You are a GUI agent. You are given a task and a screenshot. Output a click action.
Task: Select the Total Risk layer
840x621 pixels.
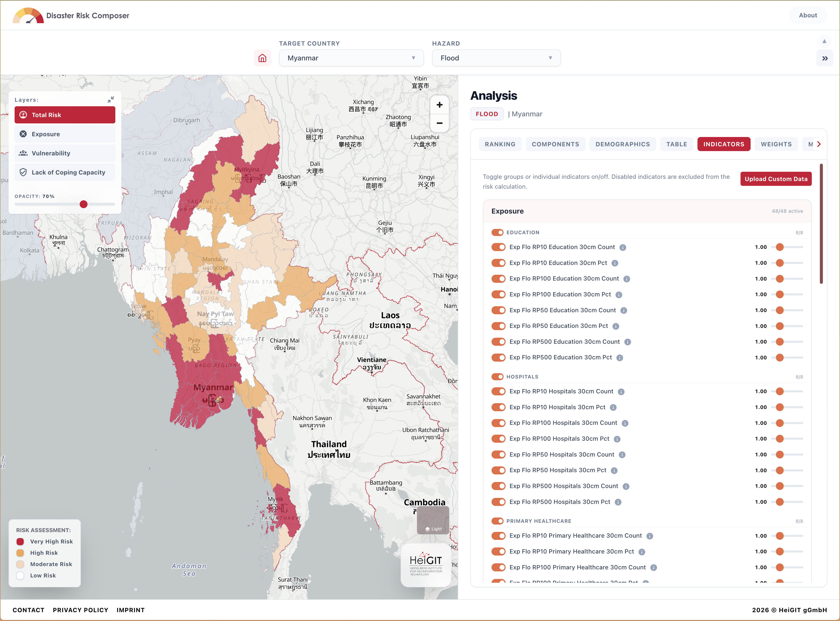[65, 115]
